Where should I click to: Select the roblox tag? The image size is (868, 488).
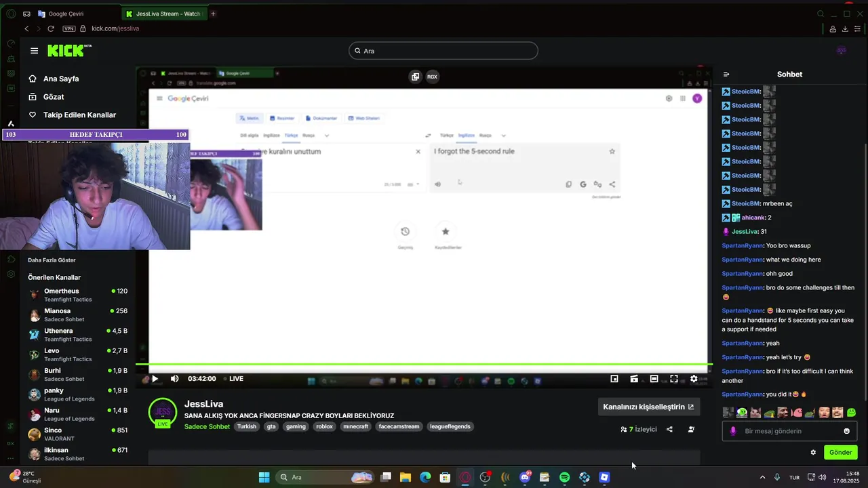click(x=324, y=426)
